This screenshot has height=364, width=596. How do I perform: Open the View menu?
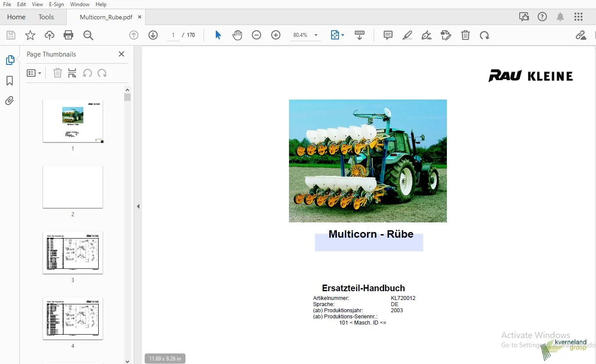point(38,4)
